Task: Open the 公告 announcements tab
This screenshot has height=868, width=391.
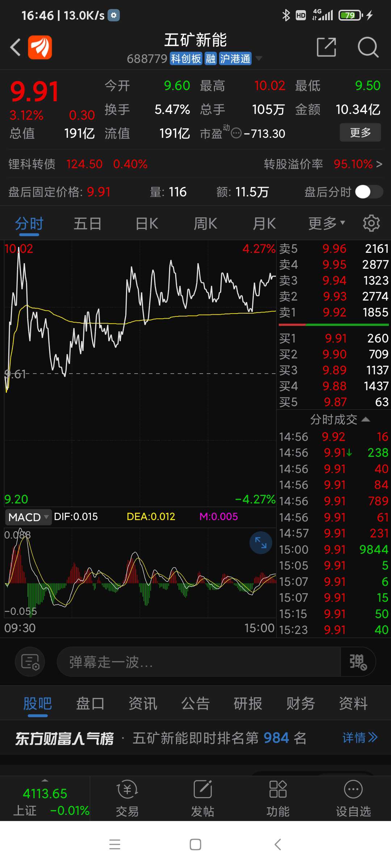Action: (x=195, y=703)
